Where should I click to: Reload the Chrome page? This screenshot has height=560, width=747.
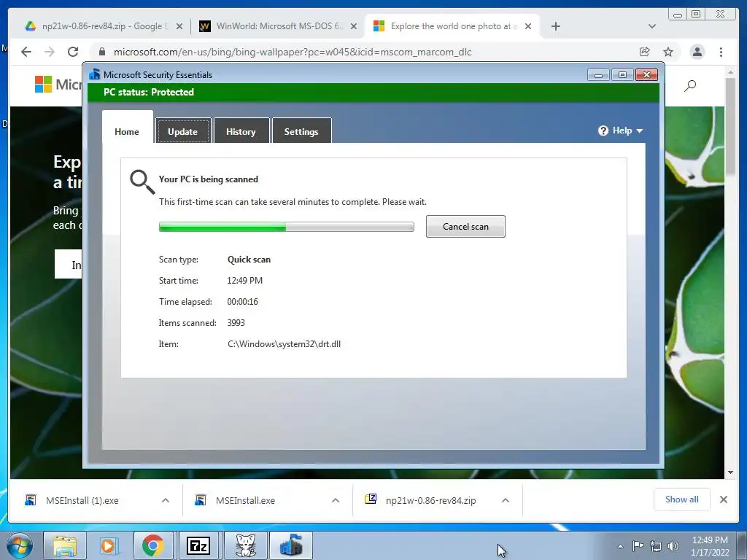click(x=73, y=52)
